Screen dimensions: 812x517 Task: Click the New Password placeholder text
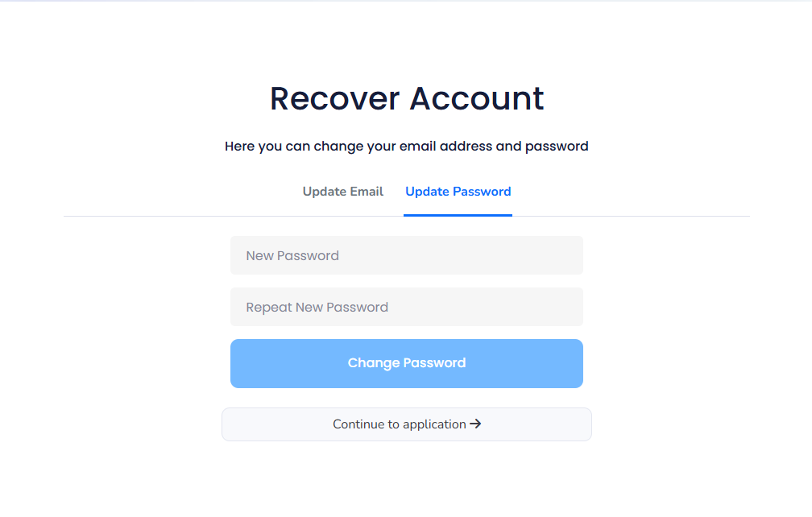(292, 255)
